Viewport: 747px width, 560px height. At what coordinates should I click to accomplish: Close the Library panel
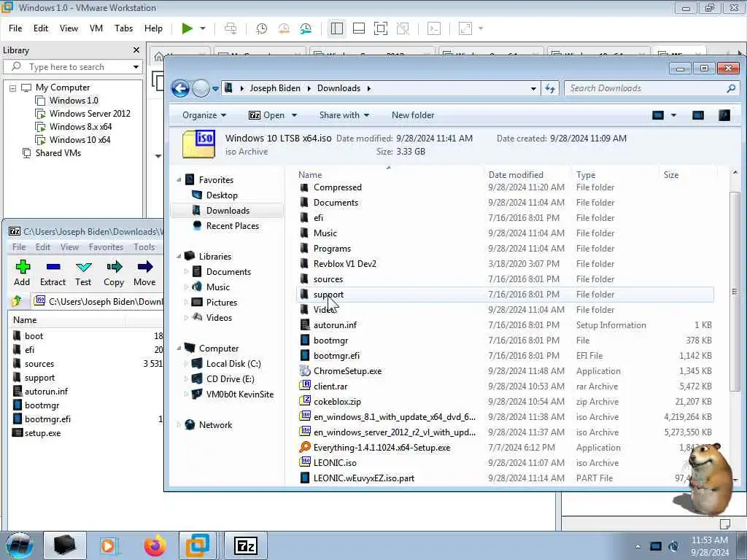(136, 50)
